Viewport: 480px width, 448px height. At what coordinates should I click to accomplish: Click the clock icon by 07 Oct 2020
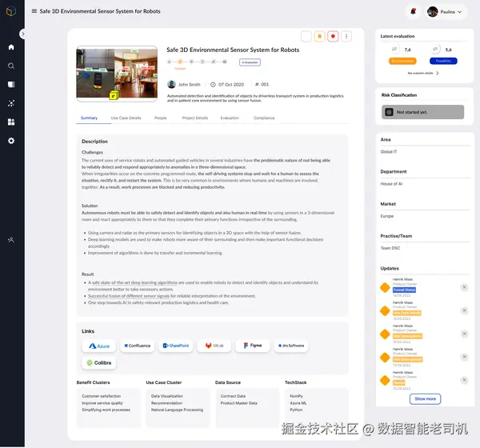pyautogui.click(x=213, y=84)
